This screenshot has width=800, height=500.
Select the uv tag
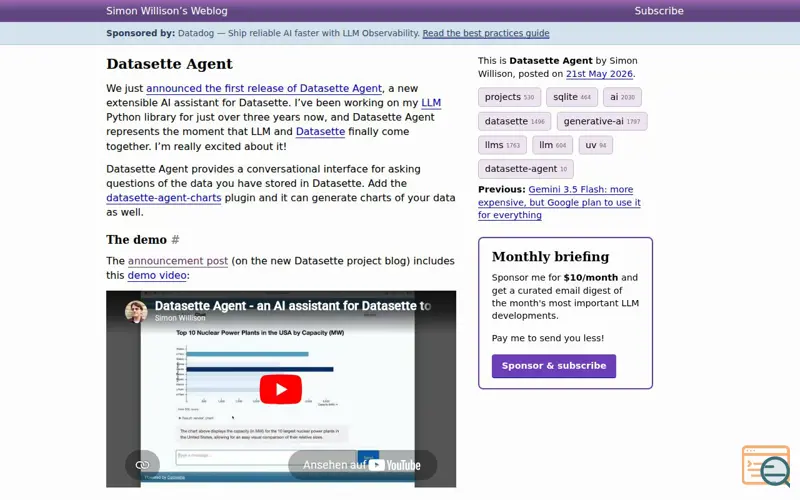[595, 145]
